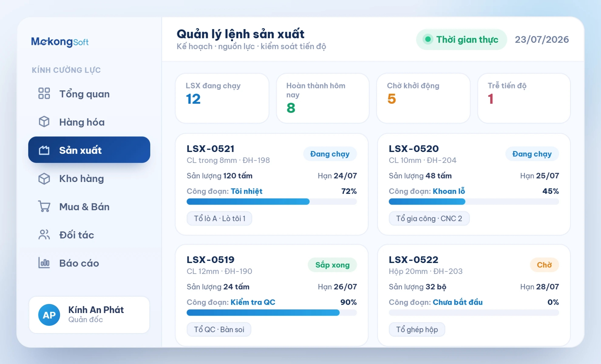Click the date 23/07/2026
601x364 pixels.
pyautogui.click(x=542, y=39)
